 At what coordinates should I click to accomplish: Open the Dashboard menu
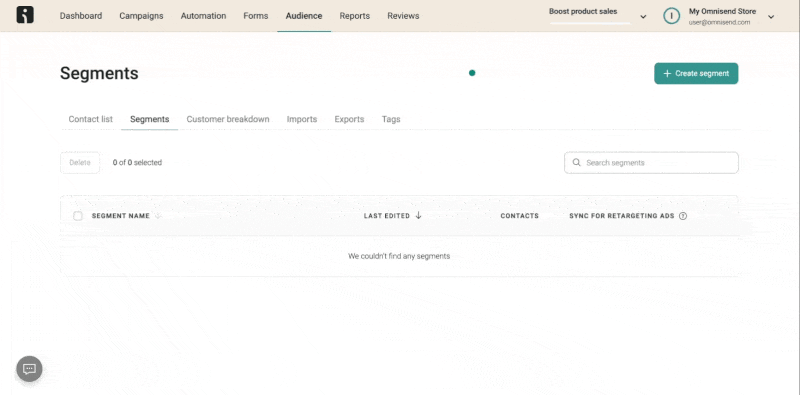(x=81, y=16)
